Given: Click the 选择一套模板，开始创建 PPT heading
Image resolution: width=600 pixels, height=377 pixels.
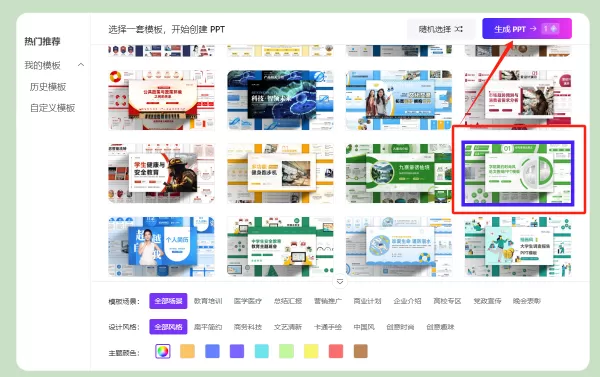Looking at the screenshot, I should [x=166, y=29].
